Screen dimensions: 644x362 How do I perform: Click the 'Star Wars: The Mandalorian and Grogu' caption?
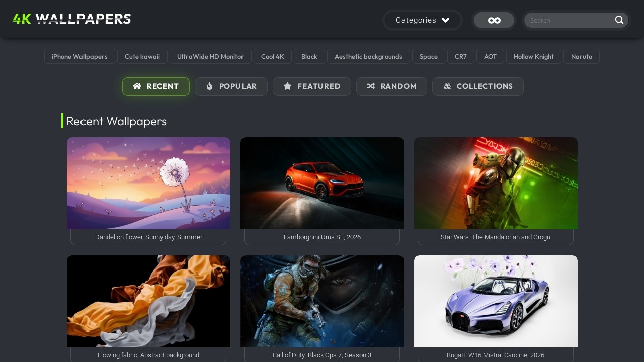496,237
